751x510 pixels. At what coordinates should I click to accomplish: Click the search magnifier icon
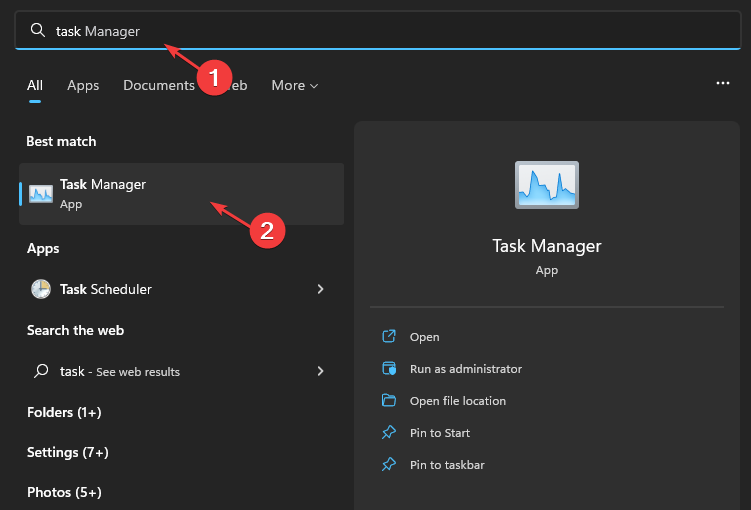37,30
